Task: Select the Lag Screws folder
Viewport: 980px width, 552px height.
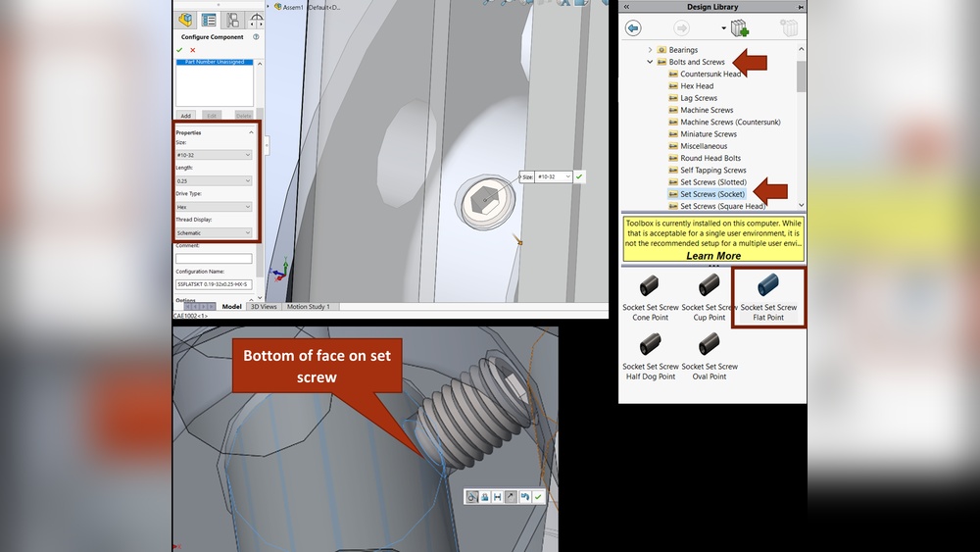Action: [x=693, y=98]
